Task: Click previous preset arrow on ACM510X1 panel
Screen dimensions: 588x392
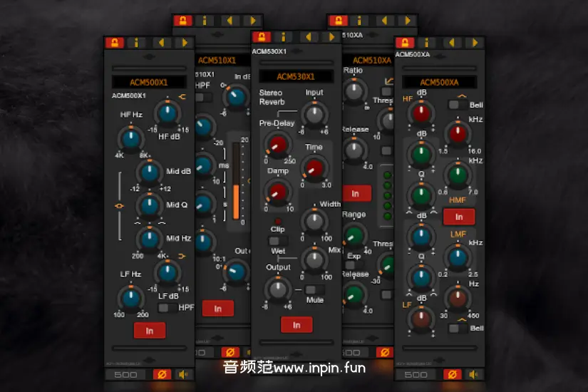Action: click(x=229, y=21)
